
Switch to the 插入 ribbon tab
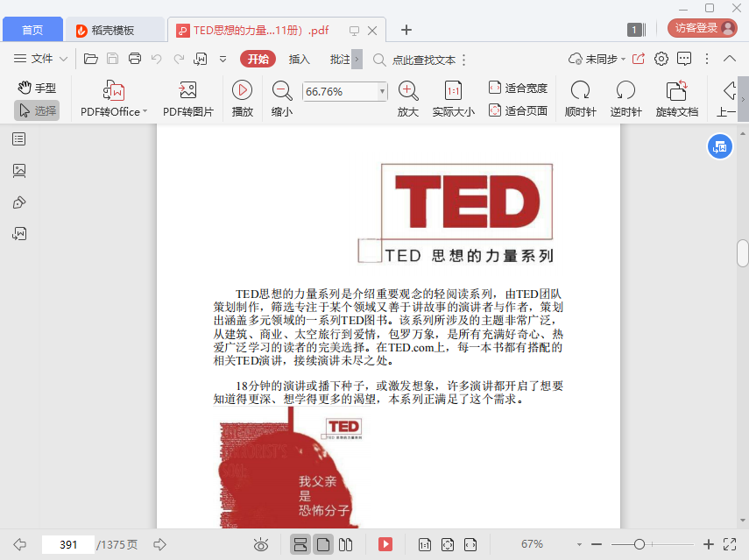[x=300, y=59]
